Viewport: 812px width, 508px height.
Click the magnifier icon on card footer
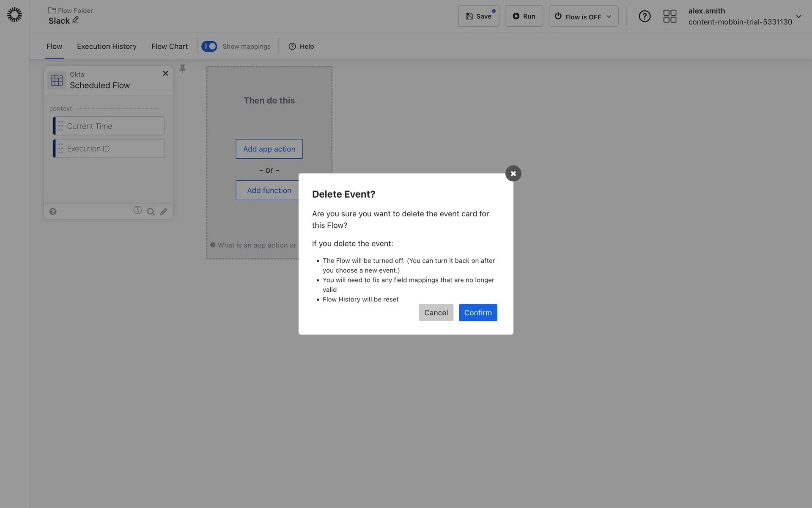(x=151, y=212)
